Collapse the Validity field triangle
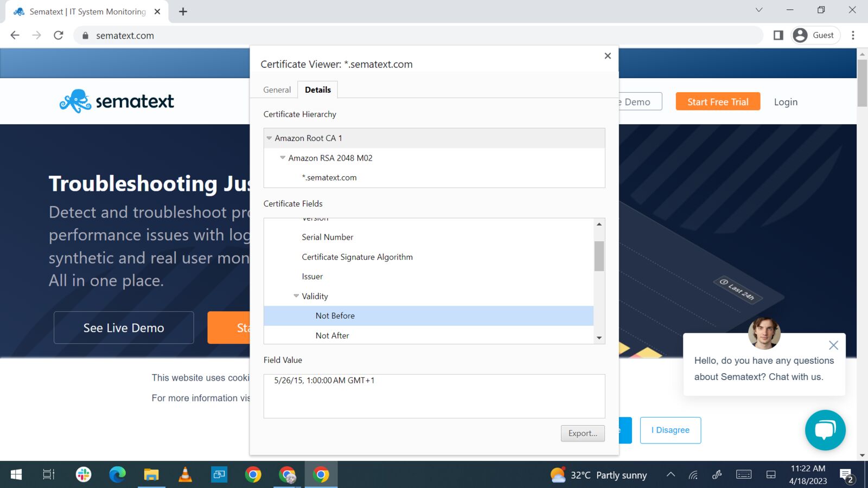This screenshot has height=488, width=868. [x=296, y=296]
